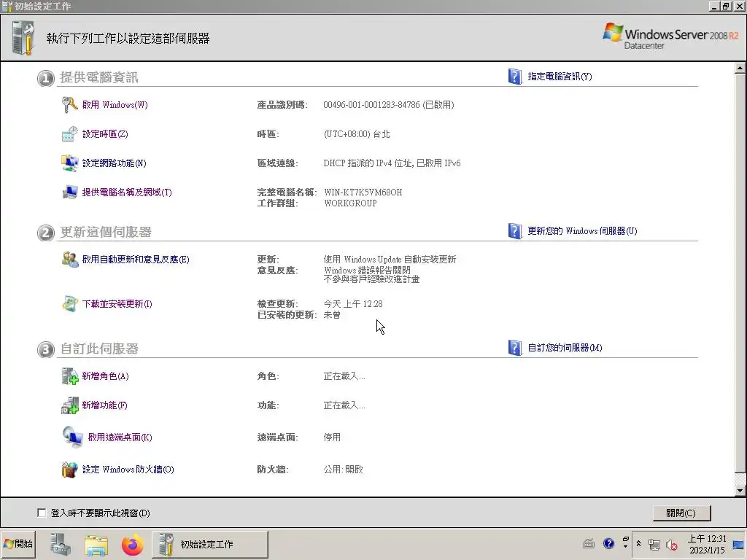Click 今天 上午 12:28 check time
Screen dimensions: 747x560
[353, 304]
